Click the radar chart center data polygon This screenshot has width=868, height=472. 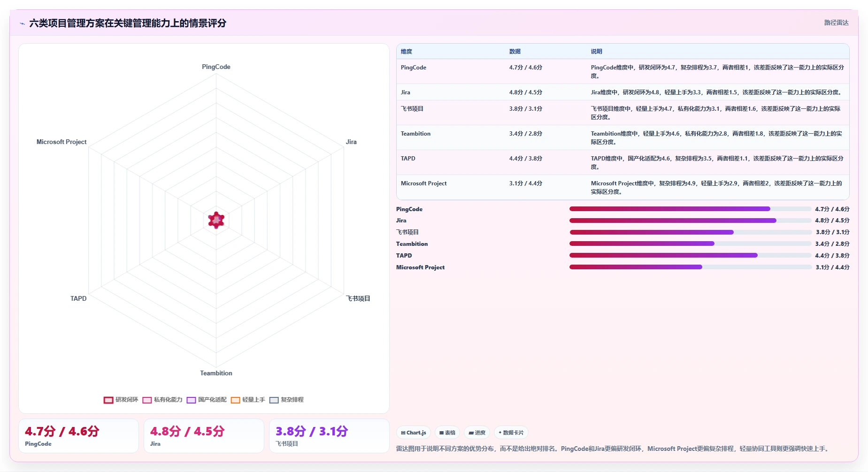[216, 220]
